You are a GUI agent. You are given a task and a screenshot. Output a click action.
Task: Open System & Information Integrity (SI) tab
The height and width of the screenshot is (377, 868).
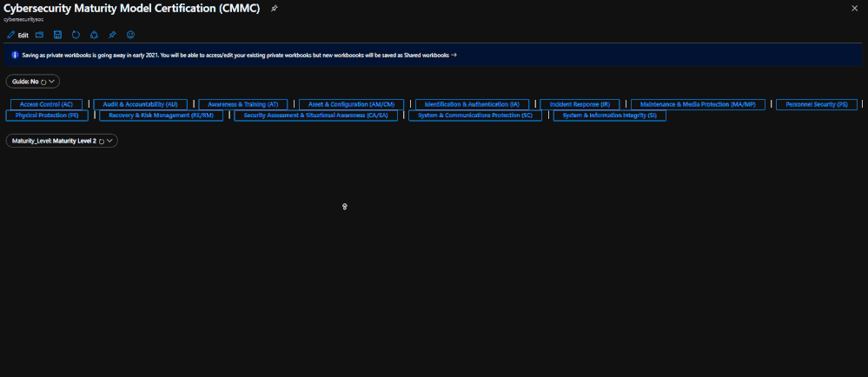609,116
